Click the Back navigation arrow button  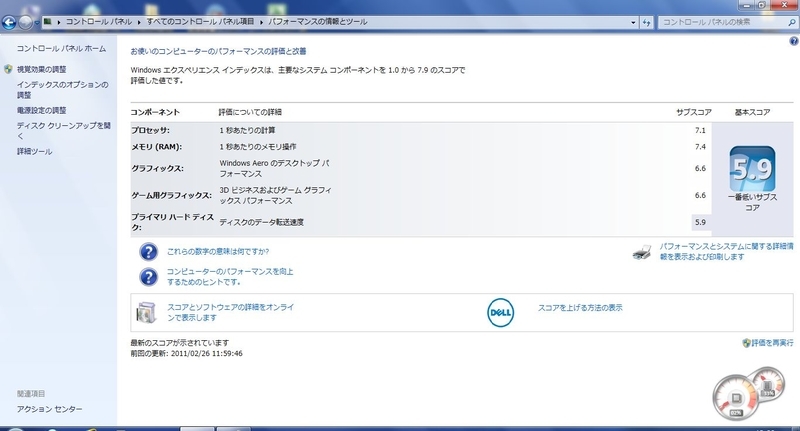(x=9, y=22)
